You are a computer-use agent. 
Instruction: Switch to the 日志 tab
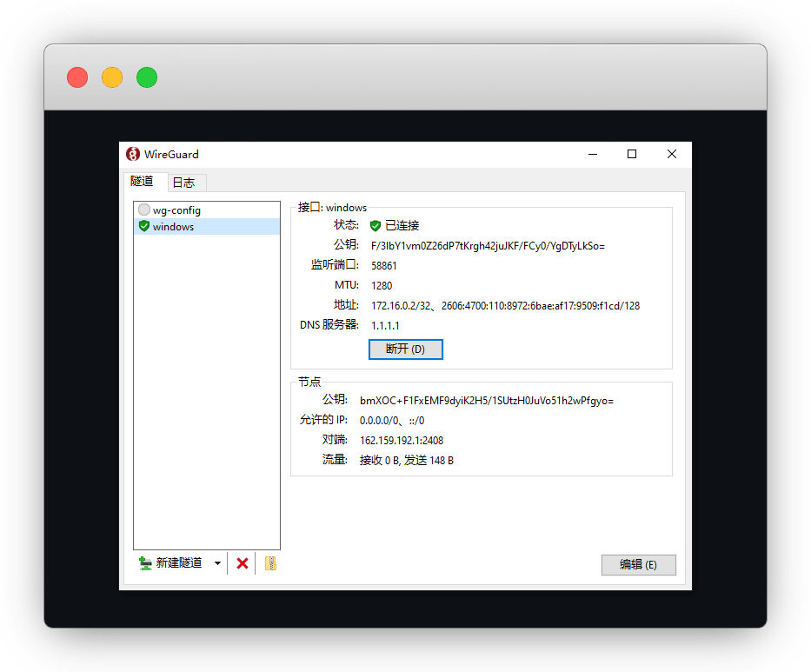pyautogui.click(x=183, y=183)
